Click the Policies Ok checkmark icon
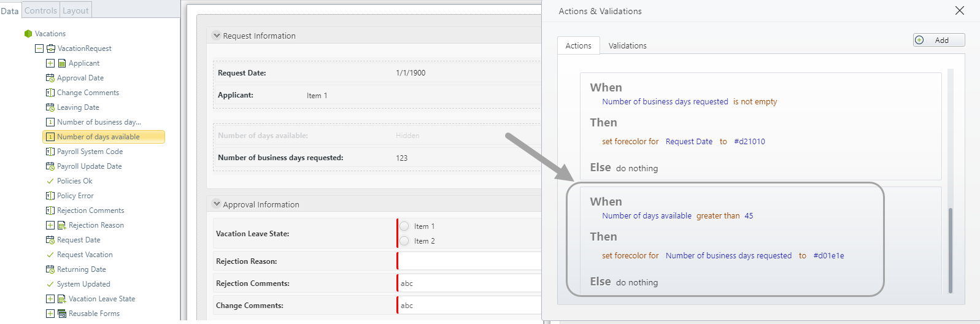 (50, 181)
